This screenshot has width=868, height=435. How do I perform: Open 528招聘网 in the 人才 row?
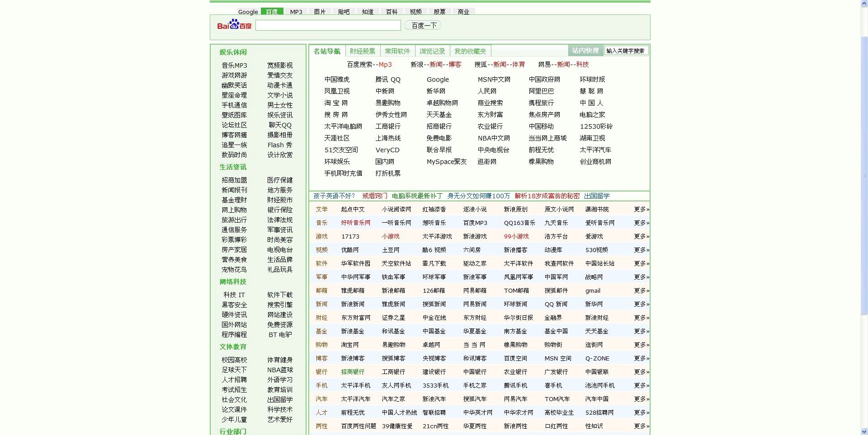tap(599, 413)
